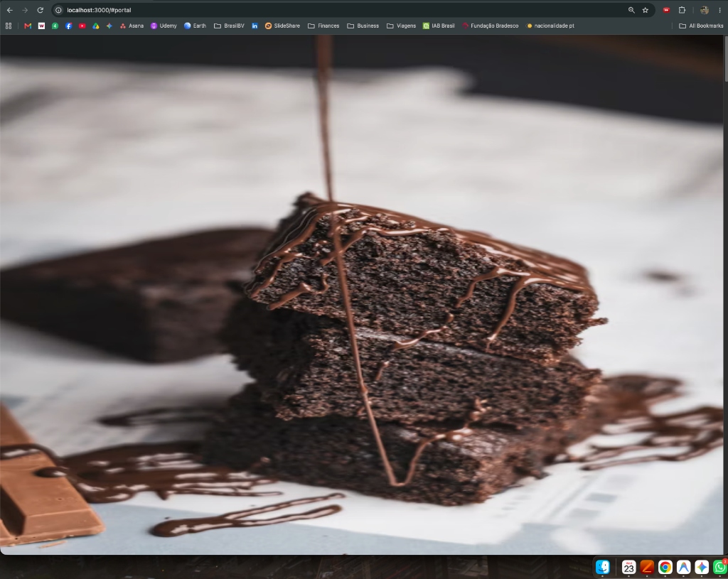Open the LinkedIn bookmark
This screenshot has height=579, width=728.
pyautogui.click(x=255, y=26)
